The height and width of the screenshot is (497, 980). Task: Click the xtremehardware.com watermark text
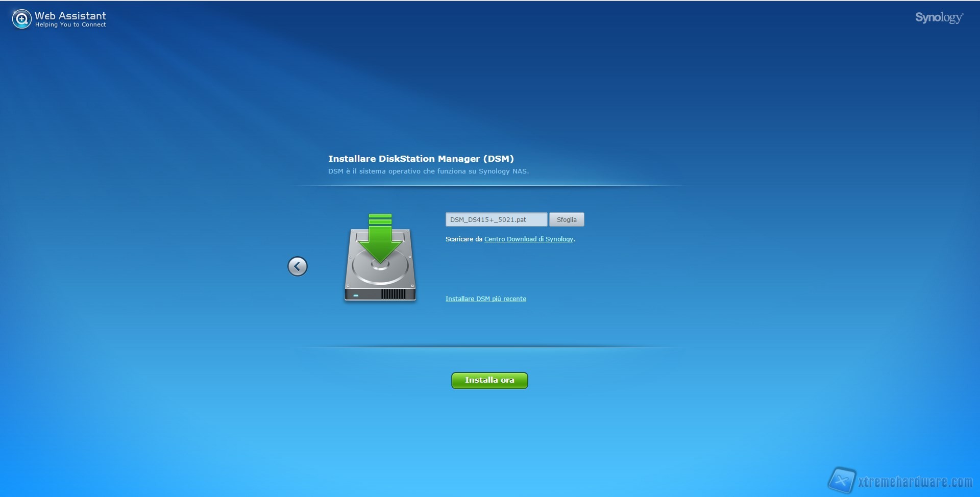[x=915, y=482]
